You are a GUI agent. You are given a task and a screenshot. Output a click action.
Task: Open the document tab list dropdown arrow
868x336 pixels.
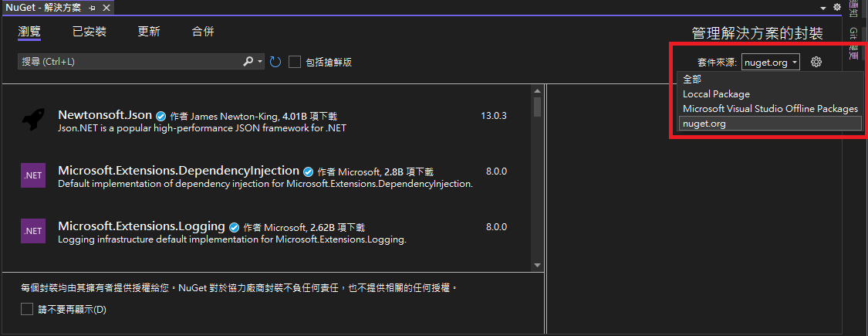click(x=823, y=8)
